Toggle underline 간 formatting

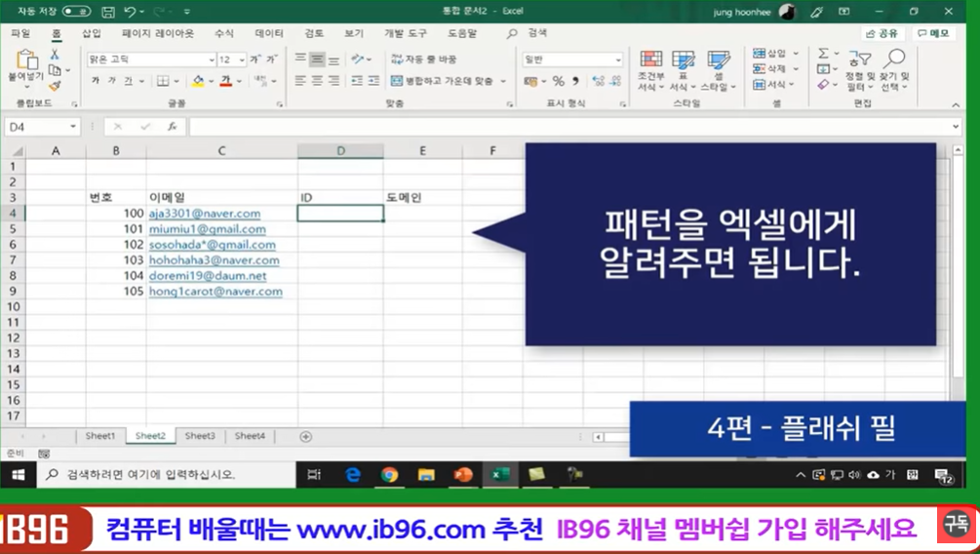click(128, 81)
